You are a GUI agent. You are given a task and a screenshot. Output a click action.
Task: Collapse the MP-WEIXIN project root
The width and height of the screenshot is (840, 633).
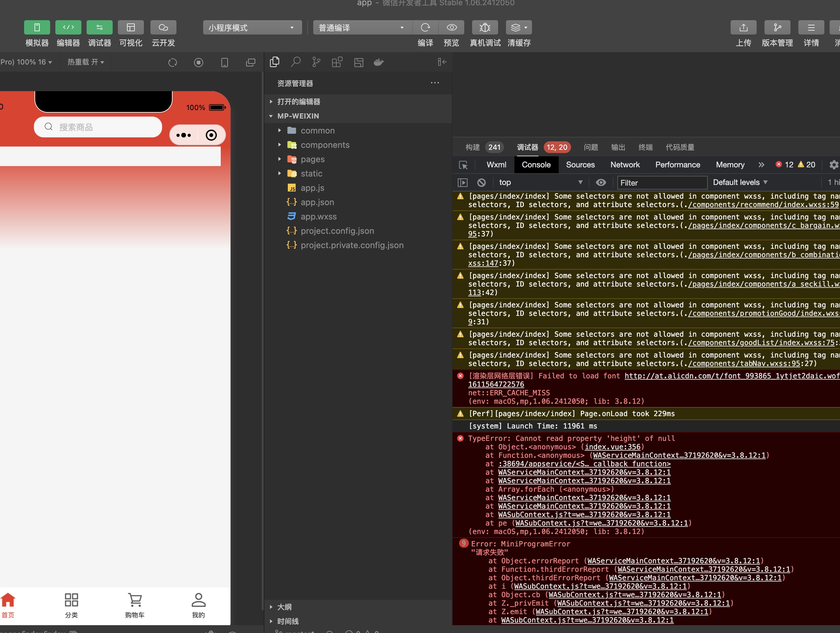(358, 116)
